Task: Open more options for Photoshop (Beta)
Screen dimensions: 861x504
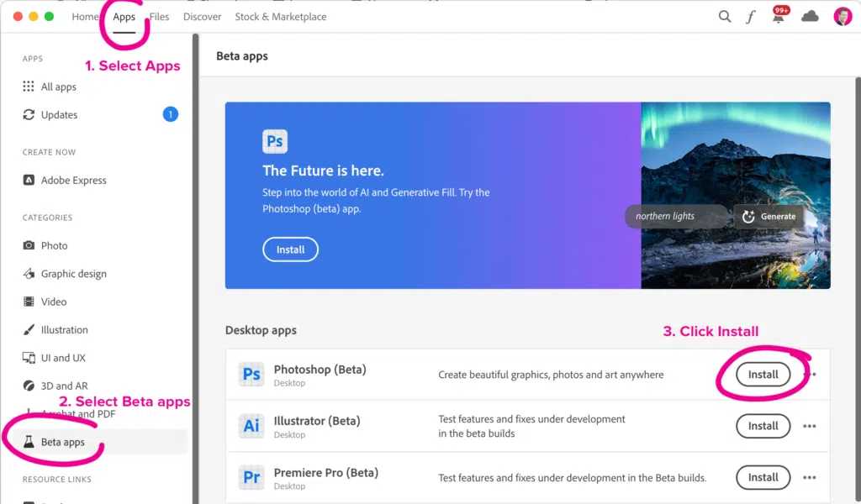Action: click(x=808, y=373)
